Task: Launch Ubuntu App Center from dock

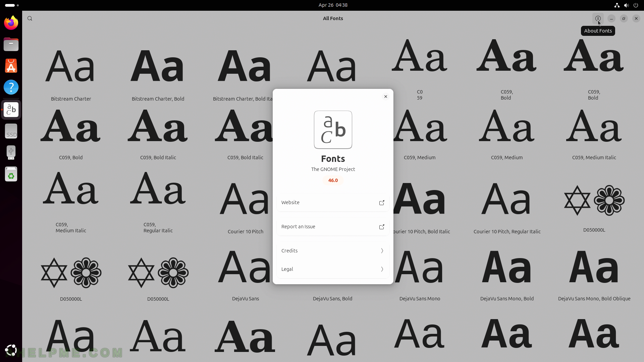Action: [11, 66]
